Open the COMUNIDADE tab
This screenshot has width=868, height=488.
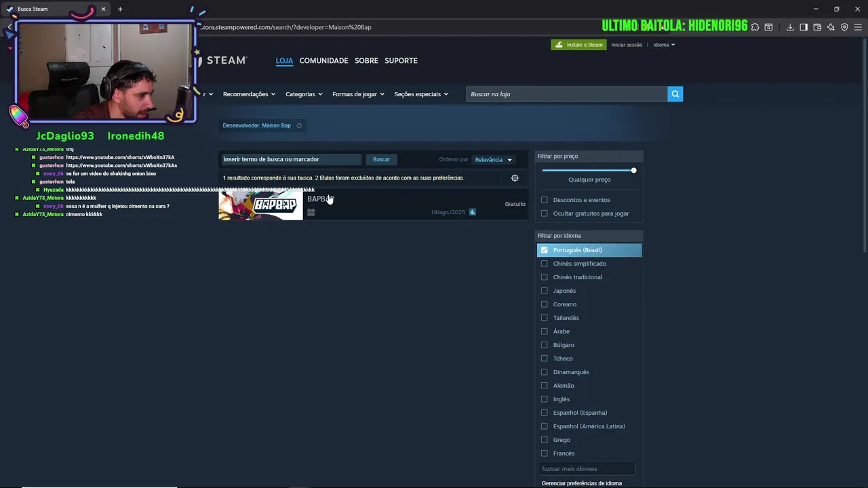click(323, 61)
